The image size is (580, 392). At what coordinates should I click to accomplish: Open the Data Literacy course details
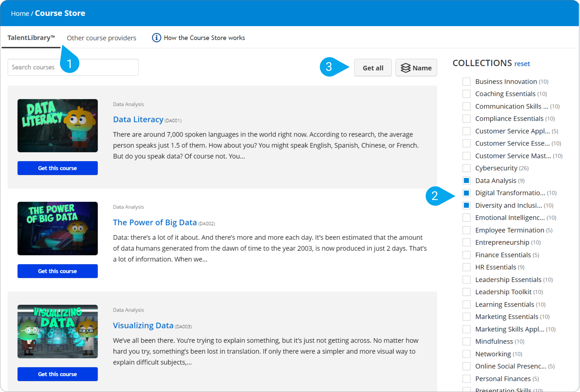pyautogui.click(x=138, y=119)
